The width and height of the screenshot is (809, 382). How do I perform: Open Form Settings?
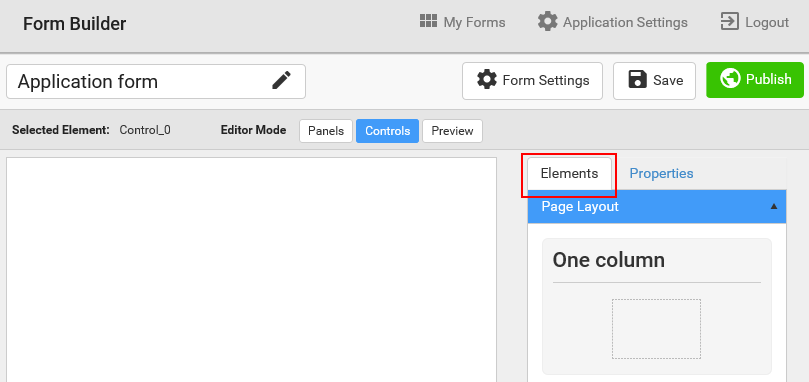pyautogui.click(x=532, y=81)
